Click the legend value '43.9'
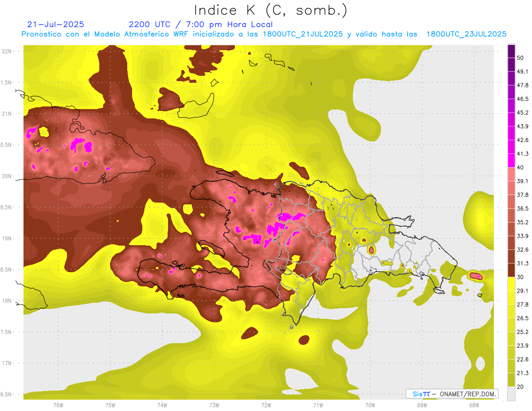This screenshot has width=532, height=411. tap(523, 126)
